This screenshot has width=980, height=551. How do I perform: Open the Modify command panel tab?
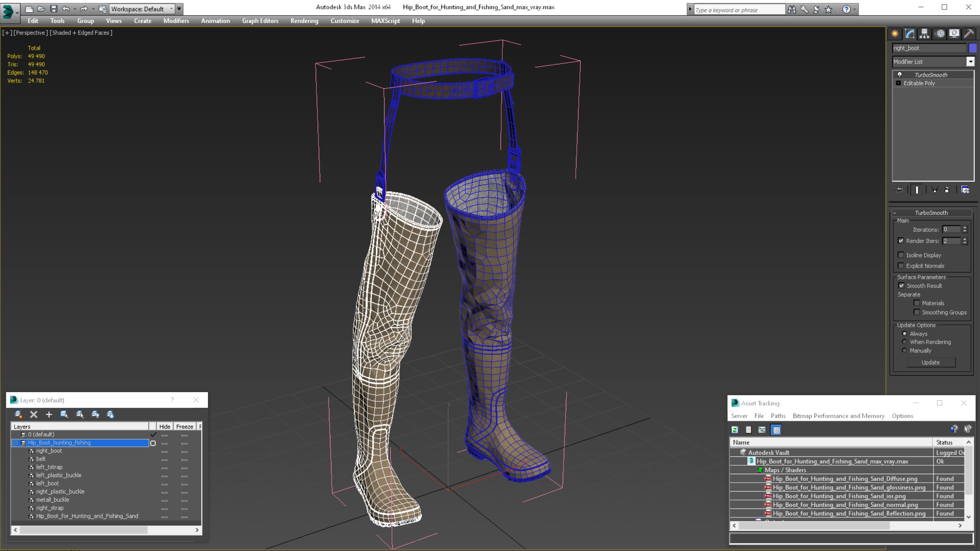pyautogui.click(x=910, y=33)
